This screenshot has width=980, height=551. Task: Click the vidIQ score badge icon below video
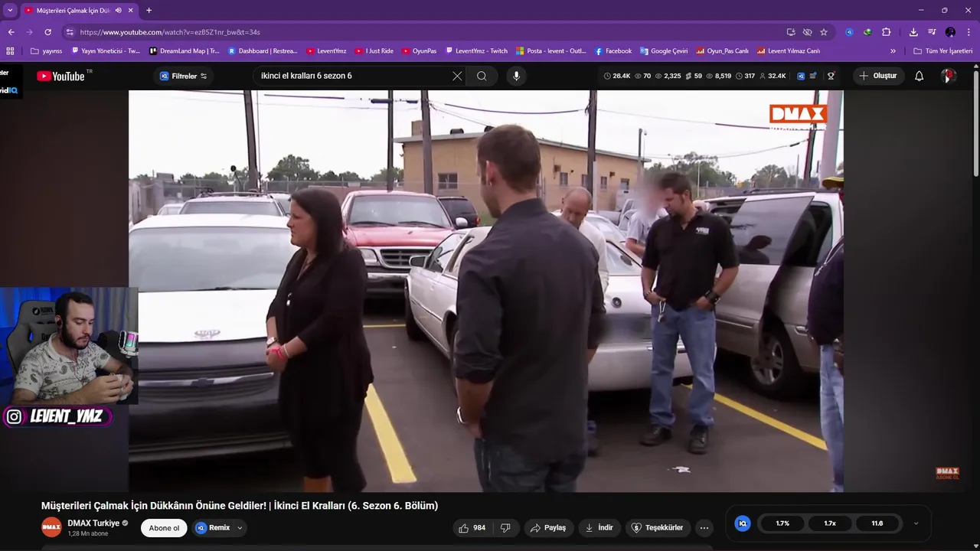pyautogui.click(x=742, y=523)
